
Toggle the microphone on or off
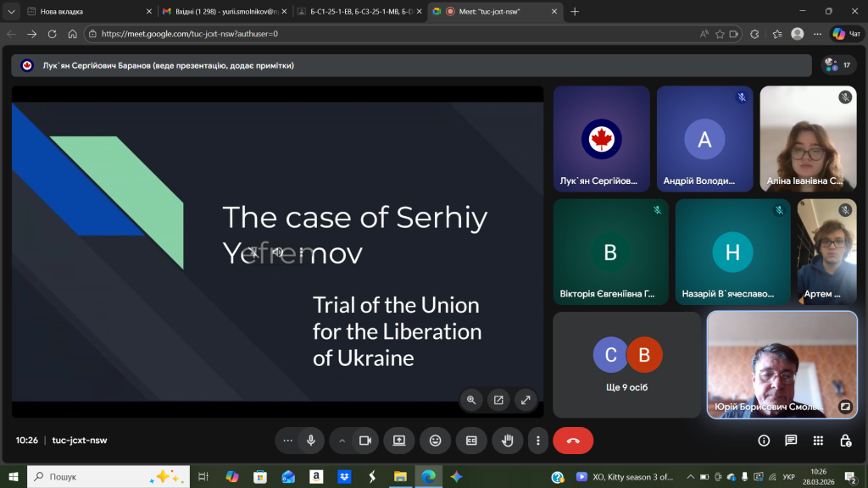(311, 441)
